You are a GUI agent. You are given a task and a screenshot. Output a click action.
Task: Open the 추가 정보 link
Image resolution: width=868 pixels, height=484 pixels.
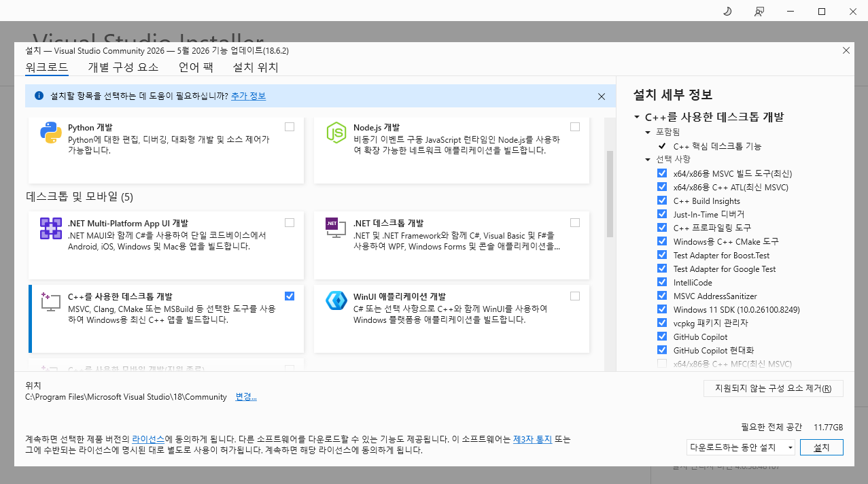[x=248, y=96]
